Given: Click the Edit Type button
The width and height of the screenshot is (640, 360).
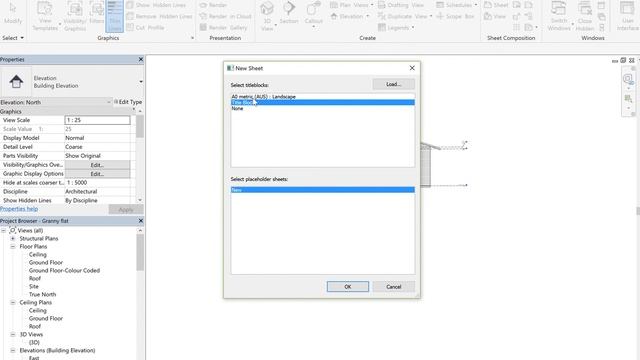Looking at the screenshot, I should click(128, 102).
